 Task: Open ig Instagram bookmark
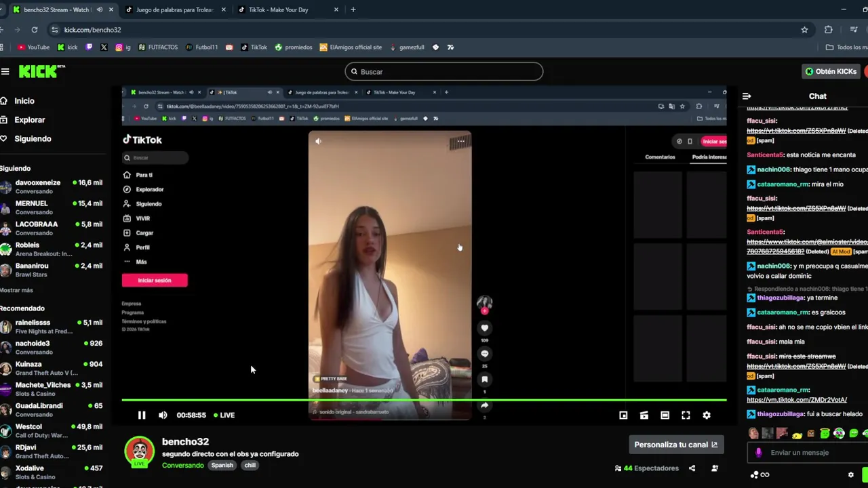pos(123,47)
